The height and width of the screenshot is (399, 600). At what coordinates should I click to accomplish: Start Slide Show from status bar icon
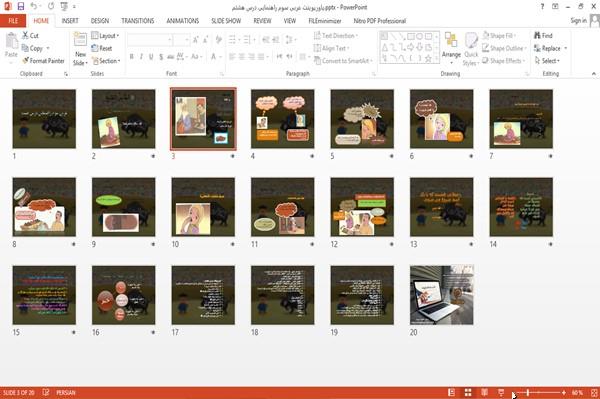click(501, 392)
